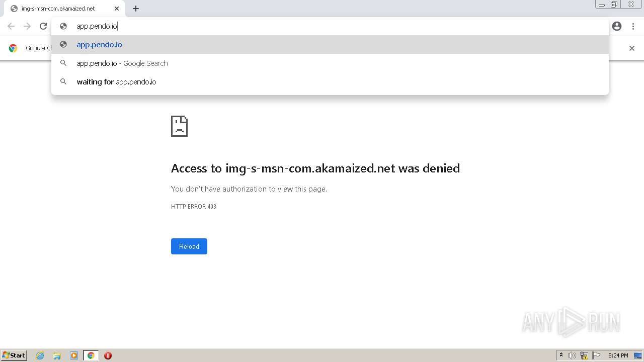Viewport: 644px width, 362px height.
Task: Click the 'Access to img-s-msn-com.akamaized.net was denied' heading
Action: [x=315, y=168]
